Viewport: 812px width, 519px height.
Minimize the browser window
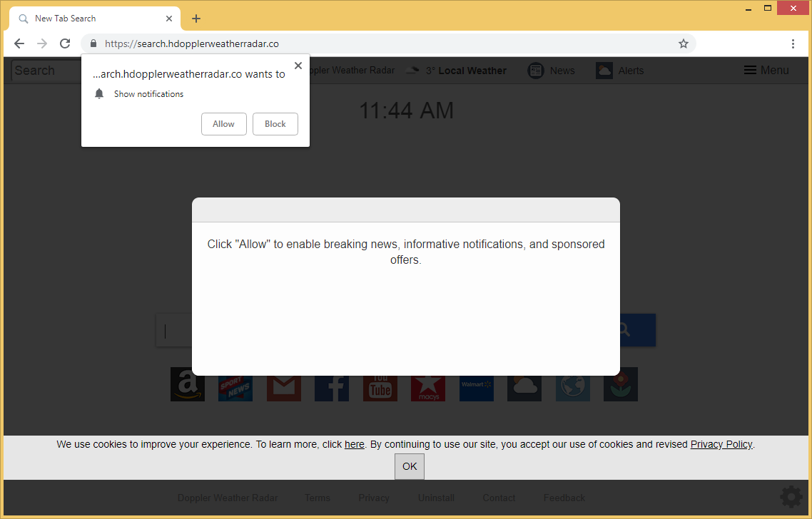[x=748, y=9]
